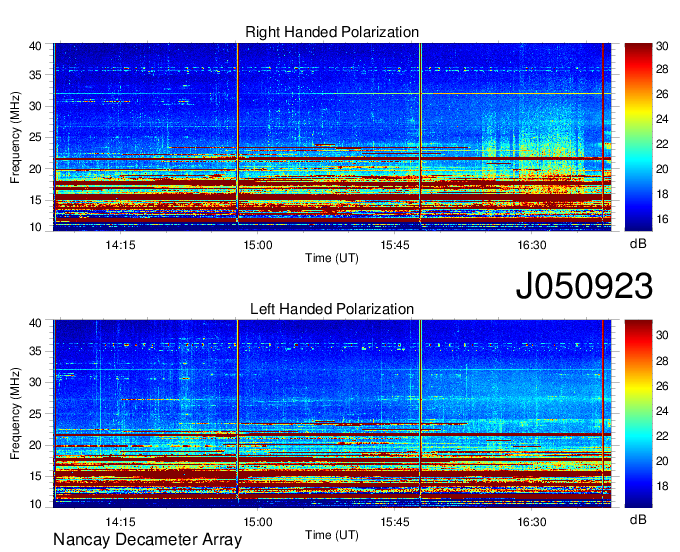Click the 16:30 tick of Right Handed plot
680x552 pixels.
click(x=532, y=245)
